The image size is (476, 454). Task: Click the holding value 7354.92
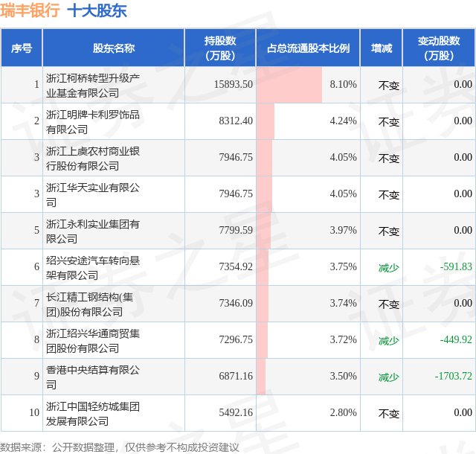click(236, 266)
